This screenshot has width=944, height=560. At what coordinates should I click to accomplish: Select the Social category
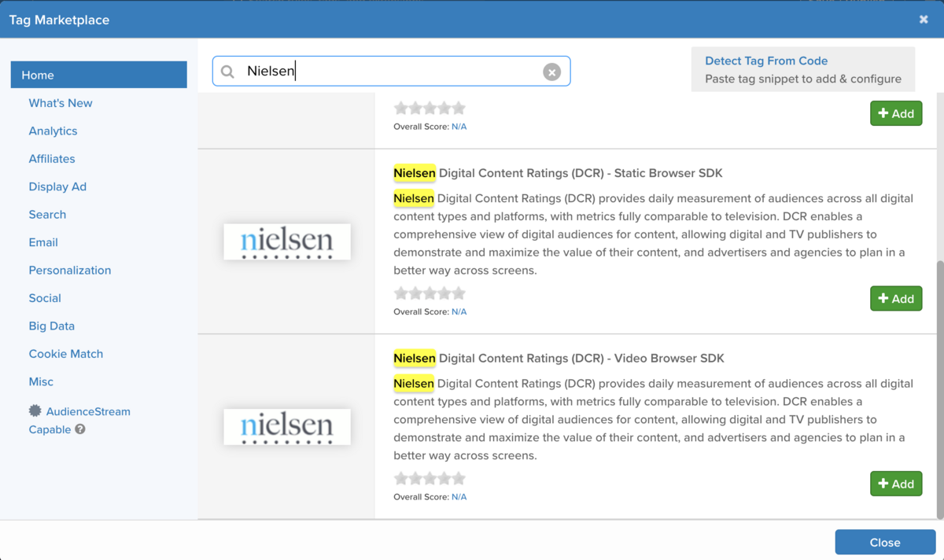coord(45,297)
